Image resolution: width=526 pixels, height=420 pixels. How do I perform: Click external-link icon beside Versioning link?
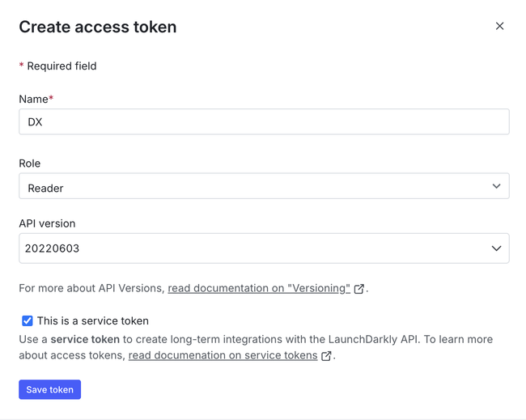point(359,289)
